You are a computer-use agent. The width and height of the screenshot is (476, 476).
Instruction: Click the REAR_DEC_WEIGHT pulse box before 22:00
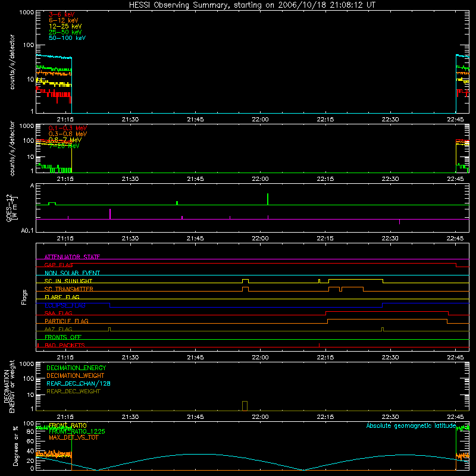pos(245,406)
